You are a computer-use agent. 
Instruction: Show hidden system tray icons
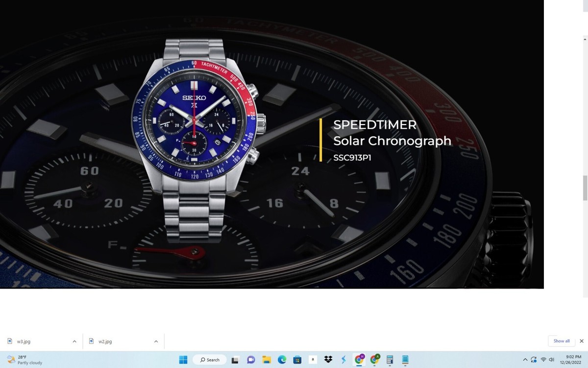[x=525, y=360]
